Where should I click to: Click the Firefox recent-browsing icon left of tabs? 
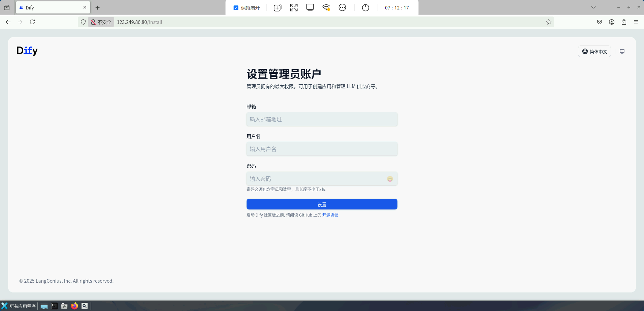7,7
